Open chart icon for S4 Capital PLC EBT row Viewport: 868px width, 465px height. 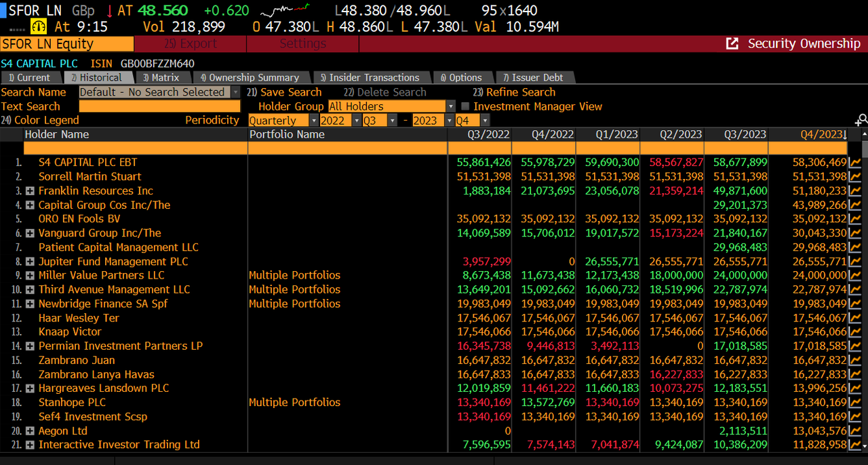coord(854,163)
